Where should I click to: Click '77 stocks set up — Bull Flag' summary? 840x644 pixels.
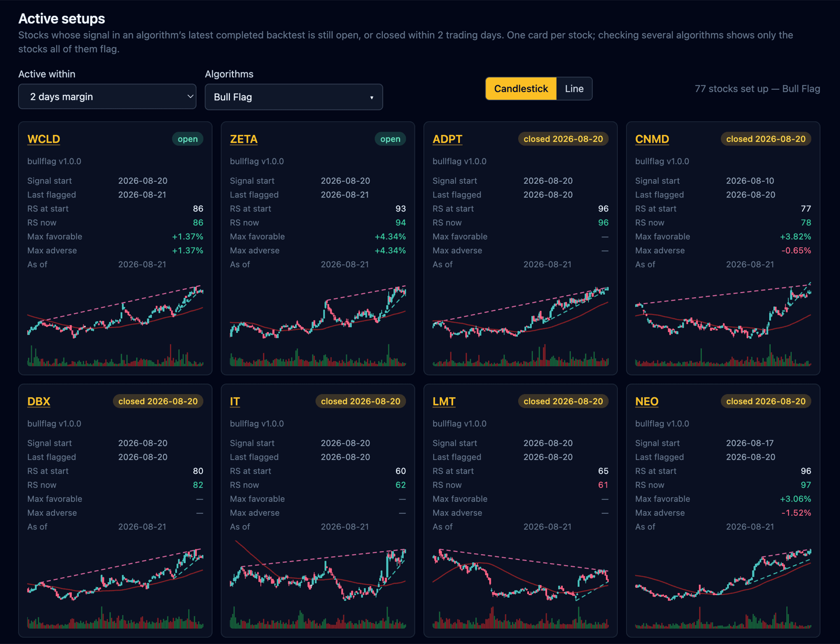coord(757,89)
